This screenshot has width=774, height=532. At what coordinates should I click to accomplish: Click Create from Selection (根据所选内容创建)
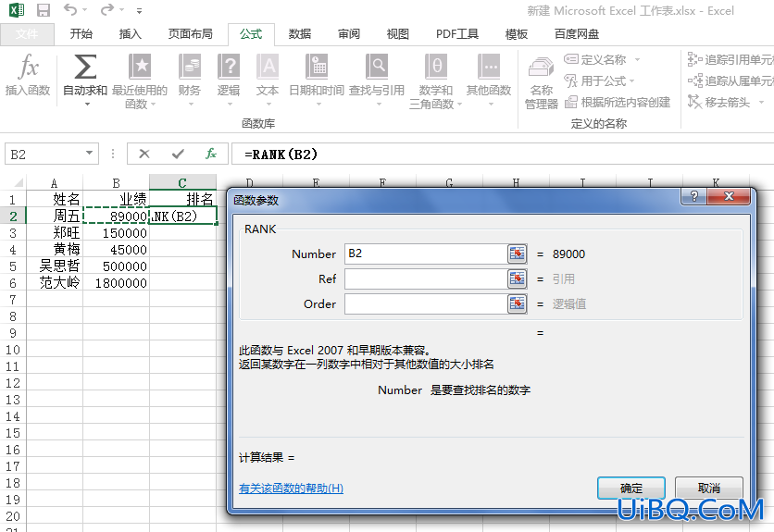[x=618, y=102]
